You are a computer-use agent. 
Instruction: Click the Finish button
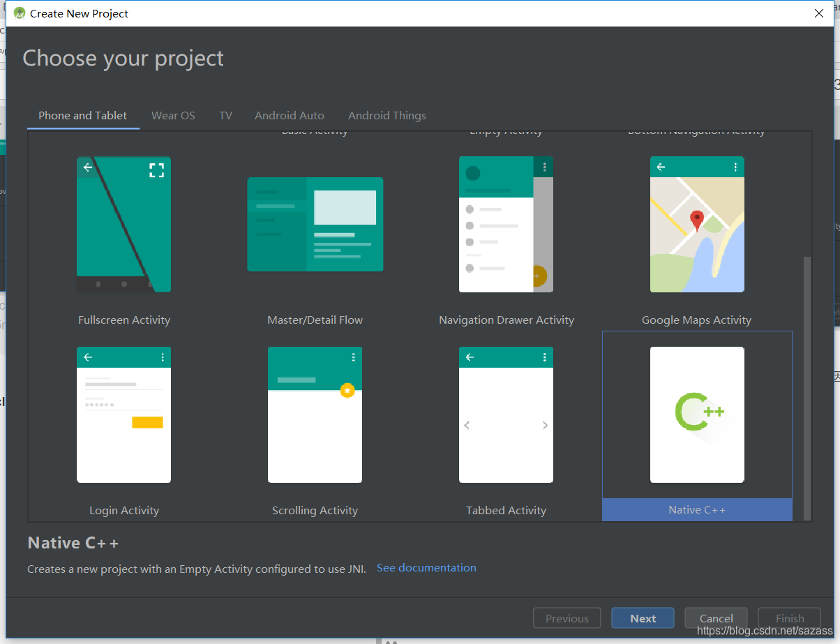[x=790, y=618]
